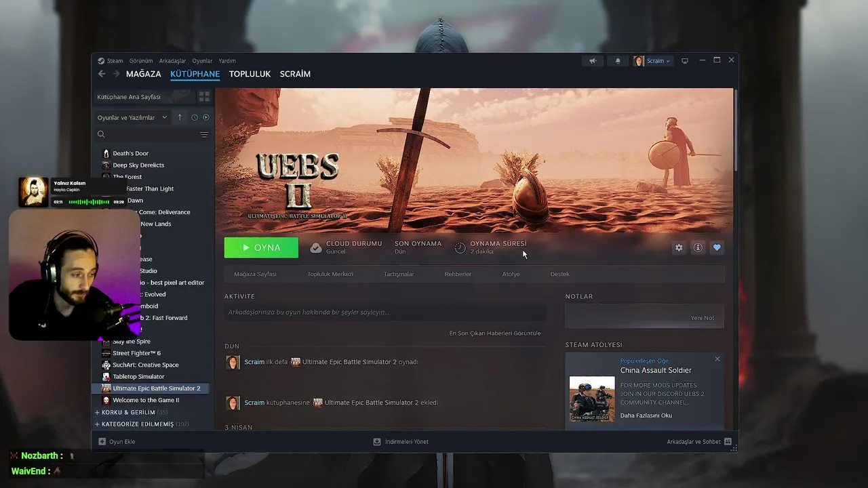Screen dimensions: 868x488
Task: Click the library search magnifier icon
Action: point(101,134)
